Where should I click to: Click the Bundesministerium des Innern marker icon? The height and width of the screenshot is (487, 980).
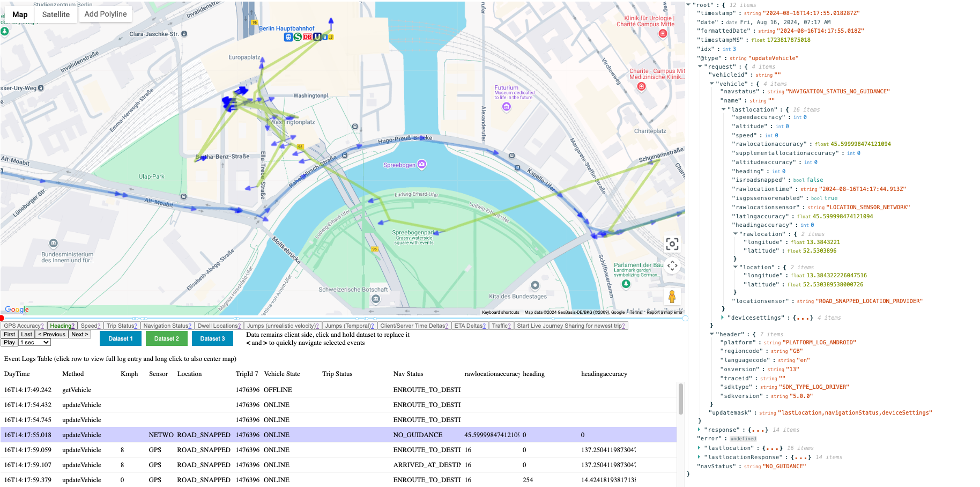click(53, 243)
